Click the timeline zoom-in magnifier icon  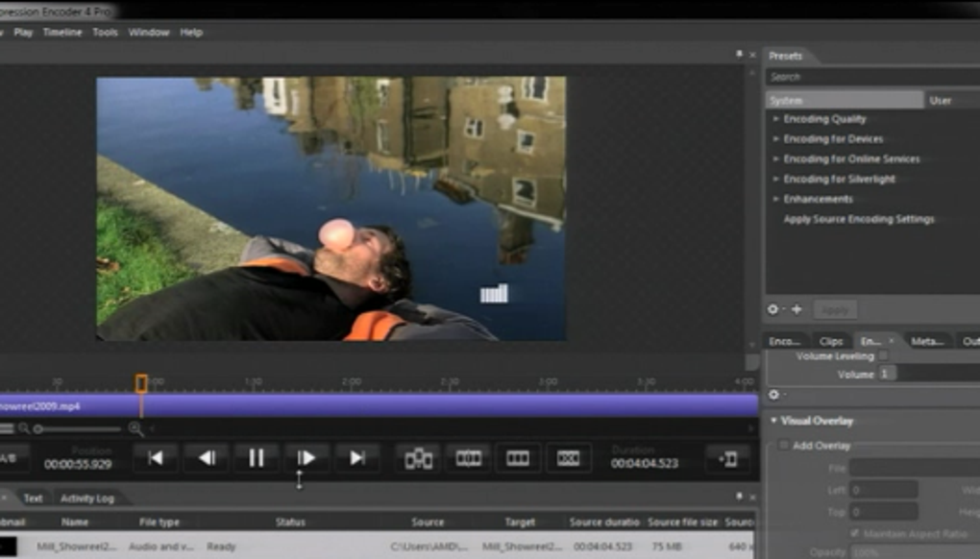pyautogui.click(x=135, y=429)
